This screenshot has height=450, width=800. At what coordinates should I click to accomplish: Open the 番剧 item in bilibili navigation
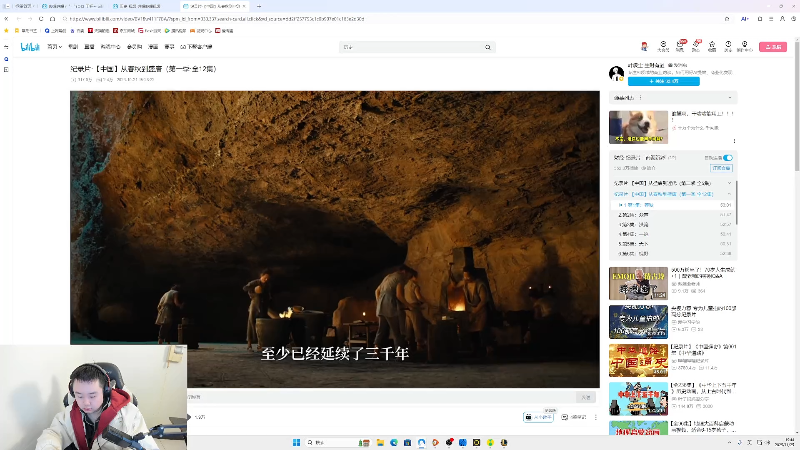[x=73, y=47]
